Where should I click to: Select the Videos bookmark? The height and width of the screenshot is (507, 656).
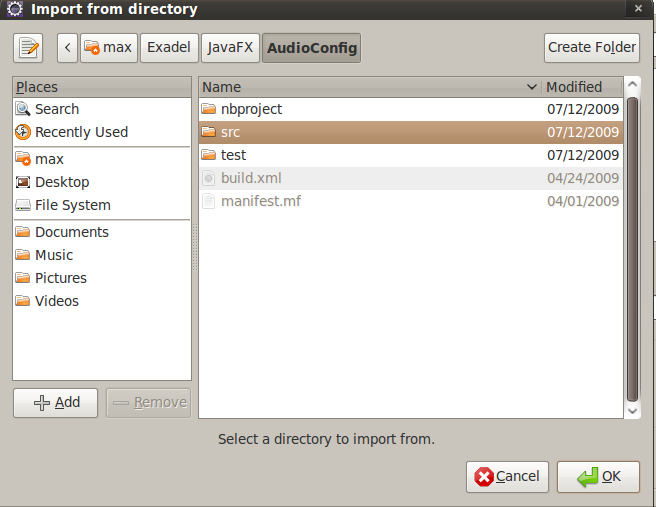click(57, 301)
